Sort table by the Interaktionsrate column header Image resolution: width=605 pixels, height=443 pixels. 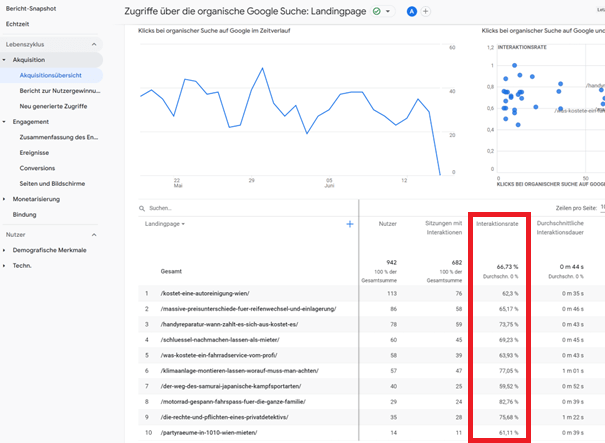pyautogui.click(x=498, y=224)
